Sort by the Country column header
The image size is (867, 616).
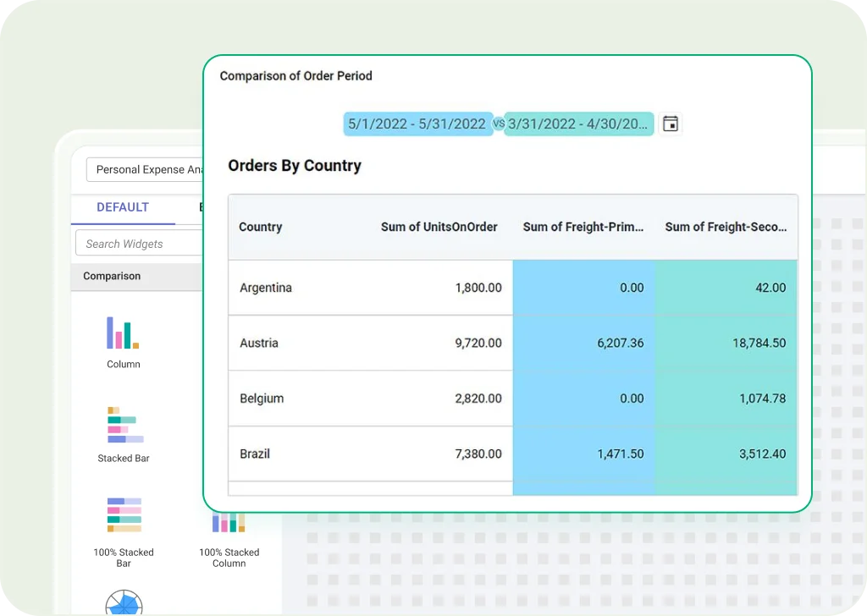(x=261, y=227)
